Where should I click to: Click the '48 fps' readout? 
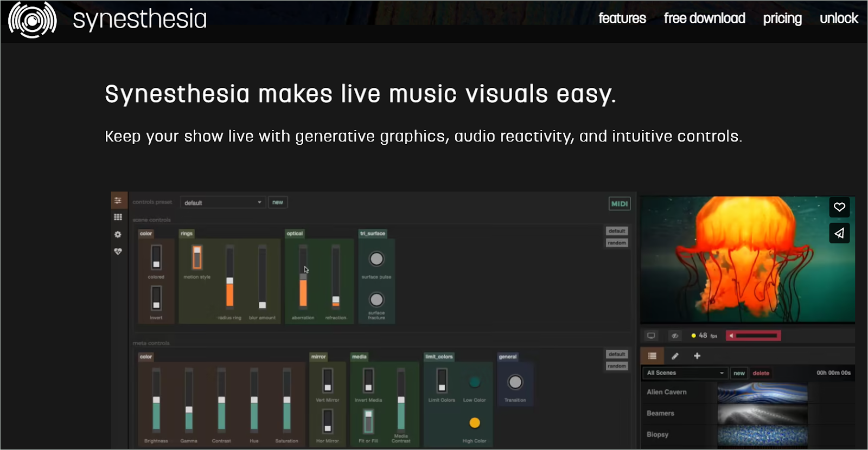point(707,336)
